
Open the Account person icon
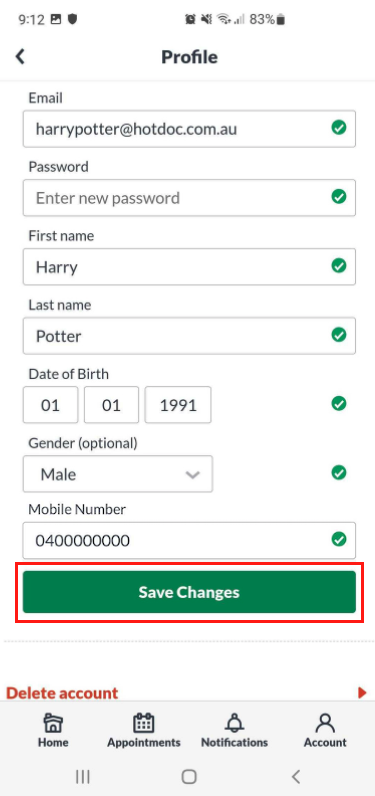[x=325, y=722]
